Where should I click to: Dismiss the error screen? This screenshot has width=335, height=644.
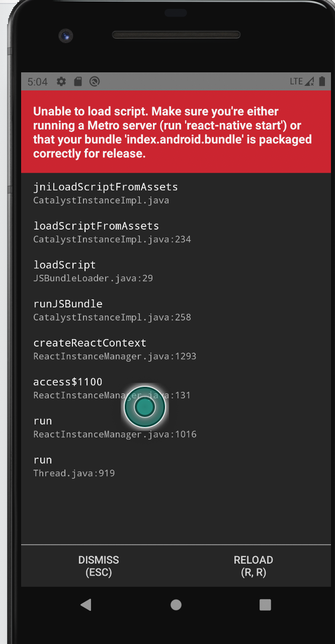tap(99, 566)
